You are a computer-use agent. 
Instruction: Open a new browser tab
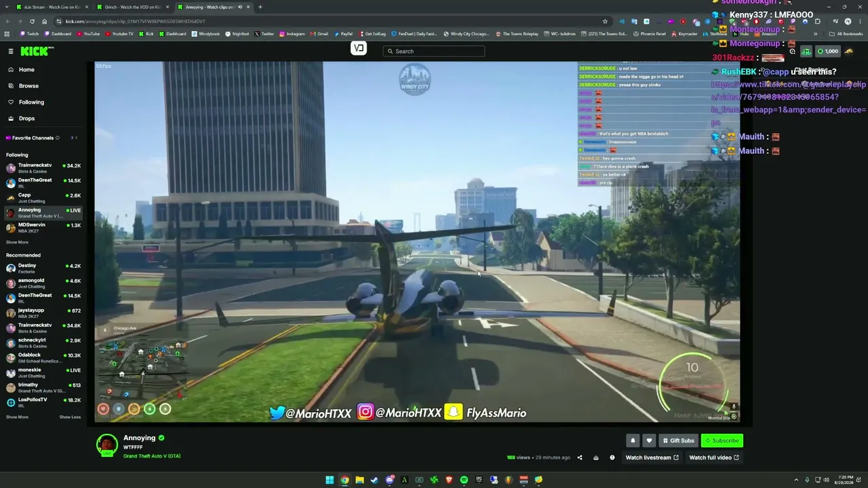click(x=260, y=7)
